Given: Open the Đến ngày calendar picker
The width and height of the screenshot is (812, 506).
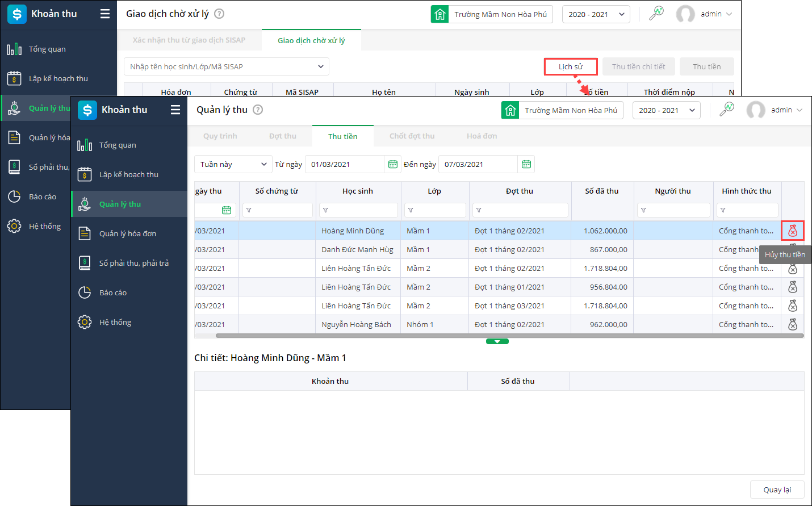Looking at the screenshot, I should pos(526,164).
